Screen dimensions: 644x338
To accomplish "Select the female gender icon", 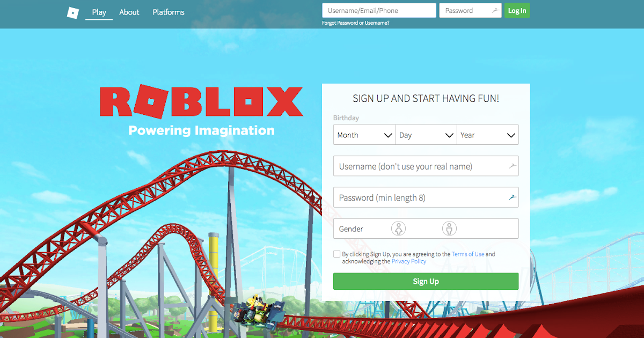I will coord(399,229).
